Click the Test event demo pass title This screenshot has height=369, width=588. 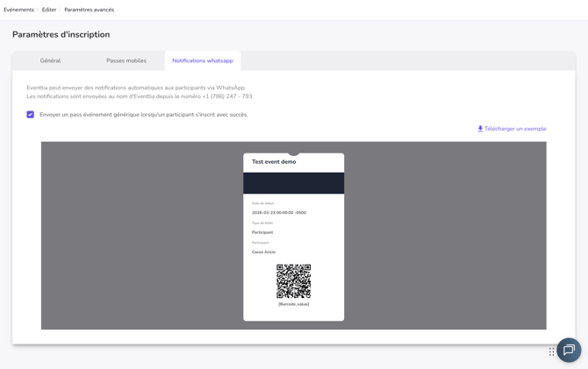274,162
